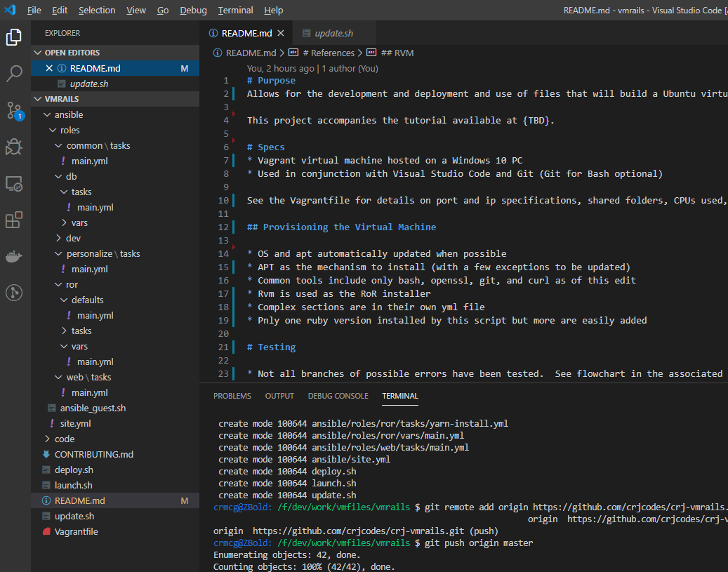Click the update.sh tab file icon
Image resolution: width=728 pixels, height=572 pixels.
(x=306, y=33)
